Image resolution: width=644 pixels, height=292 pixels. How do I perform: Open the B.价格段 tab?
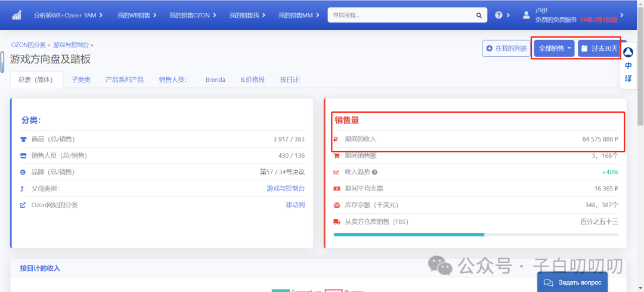[253, 80]
